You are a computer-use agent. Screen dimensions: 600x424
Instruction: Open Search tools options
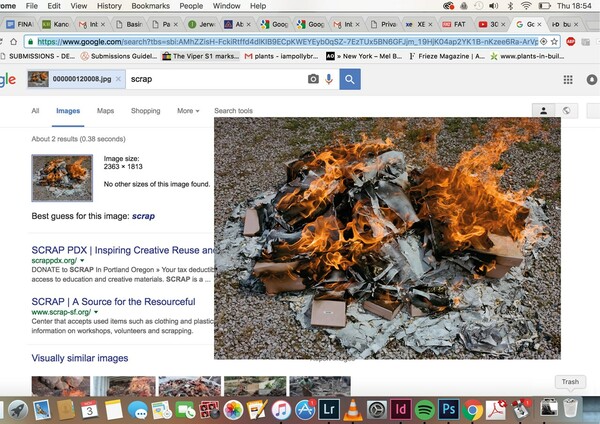(x=233, y=111)
